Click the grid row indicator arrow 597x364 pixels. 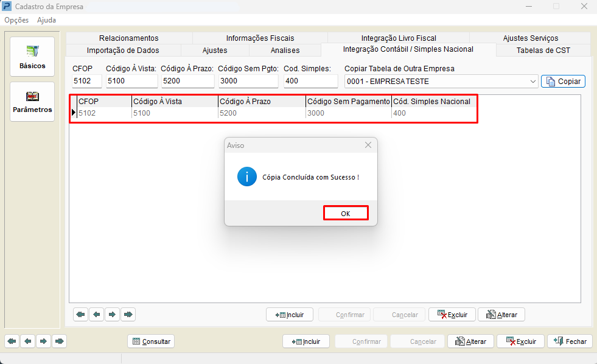[x=74, y=113]
